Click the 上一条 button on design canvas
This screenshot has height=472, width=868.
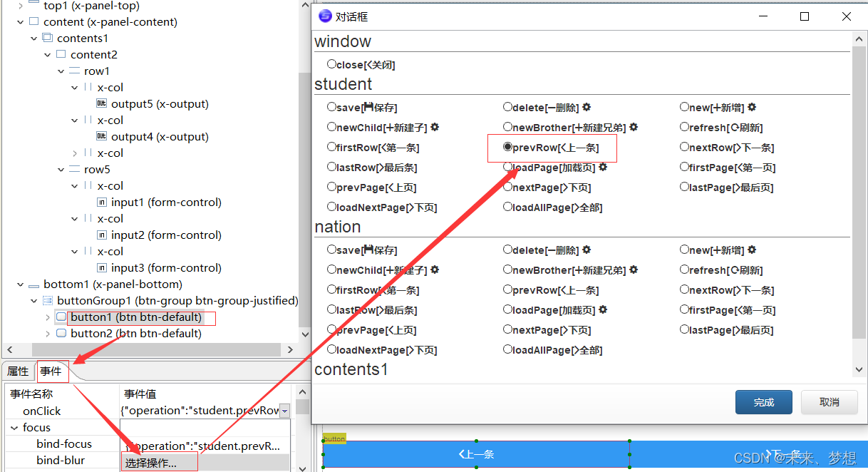coord(475,454)
